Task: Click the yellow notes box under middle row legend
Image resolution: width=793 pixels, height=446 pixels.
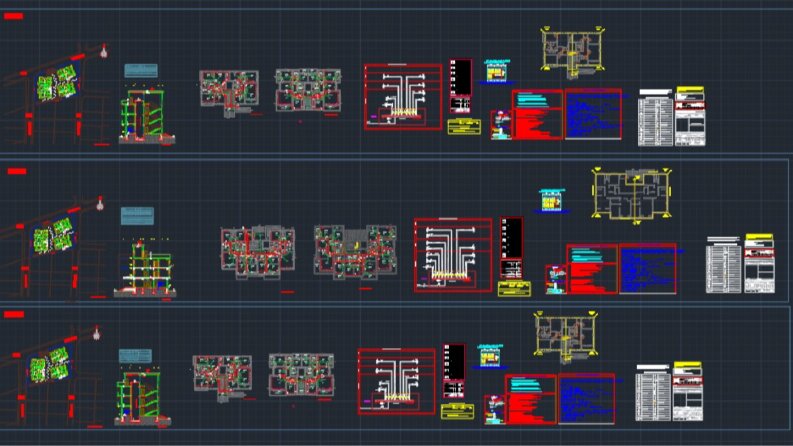Action: coord(514,289)
